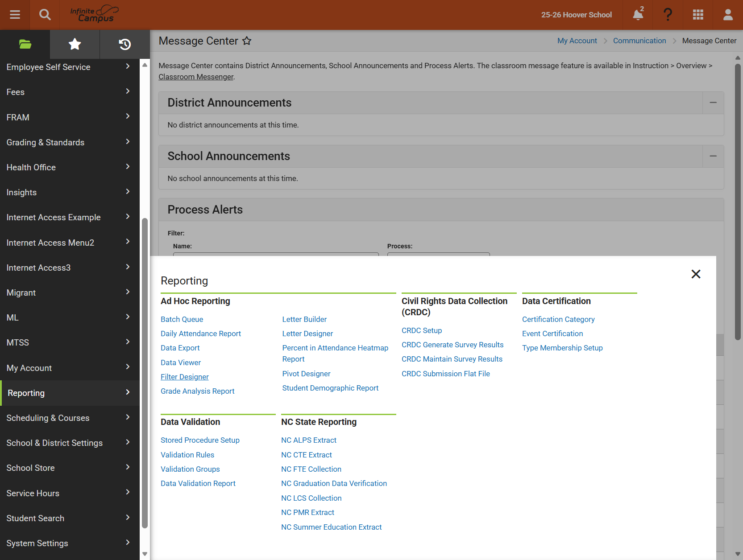Open the notifications bell
743x560 pixels.
pos(638,15)
